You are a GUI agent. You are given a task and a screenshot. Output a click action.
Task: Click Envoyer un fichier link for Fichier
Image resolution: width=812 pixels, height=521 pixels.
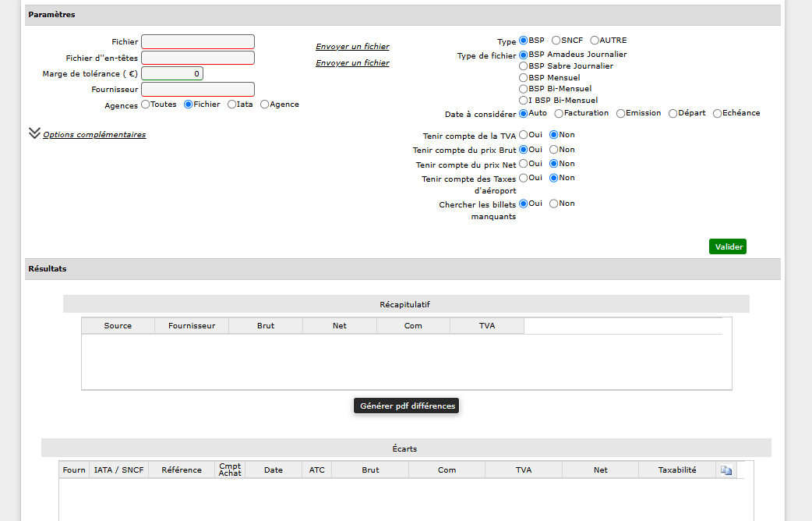coord(352,47)
